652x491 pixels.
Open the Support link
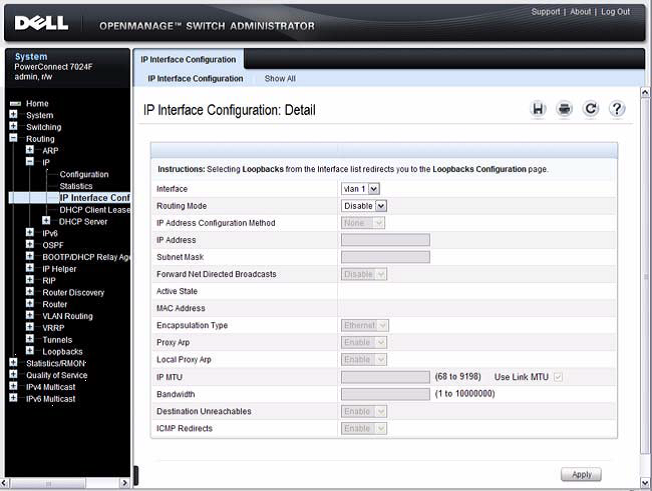pos(545,12)
